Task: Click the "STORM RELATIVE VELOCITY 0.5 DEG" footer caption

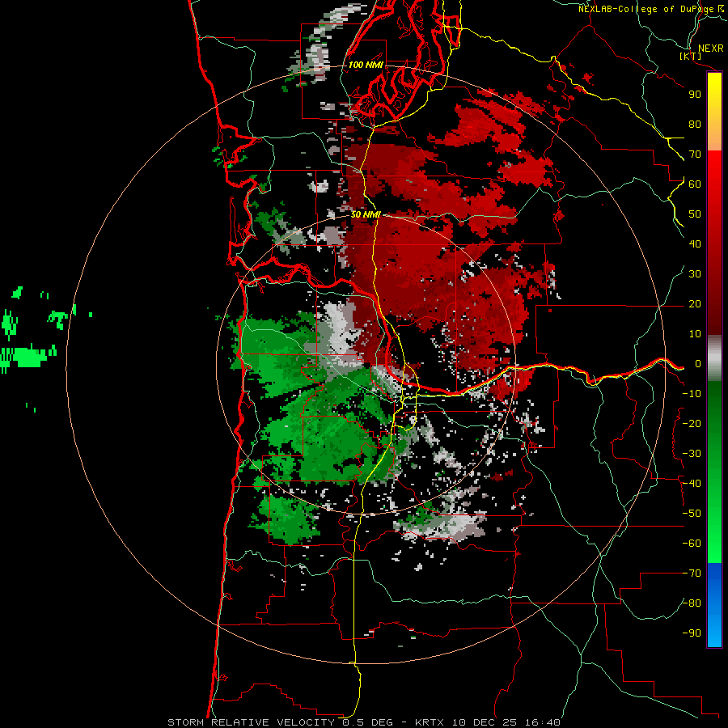Action: [280, 722]
